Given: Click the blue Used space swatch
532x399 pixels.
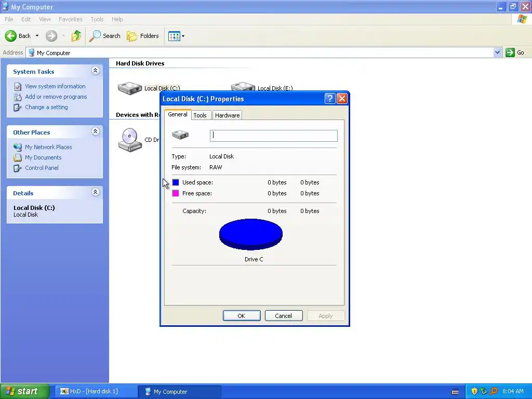Looking at the screenshot, I should (176, 182).
